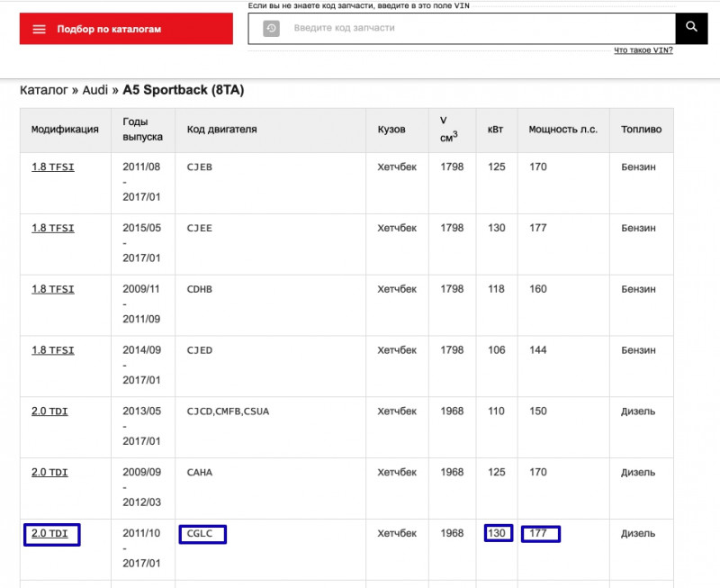Viewport: 720px width, 588px height.
Task: Click 'A5 Sportback (8TA)' breadcrumb title
Action: pyautogui.click(x=184, y=90)
